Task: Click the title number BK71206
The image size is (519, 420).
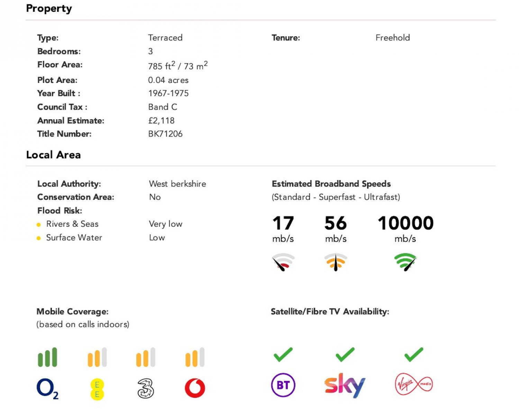Action: tap(165, 134)
